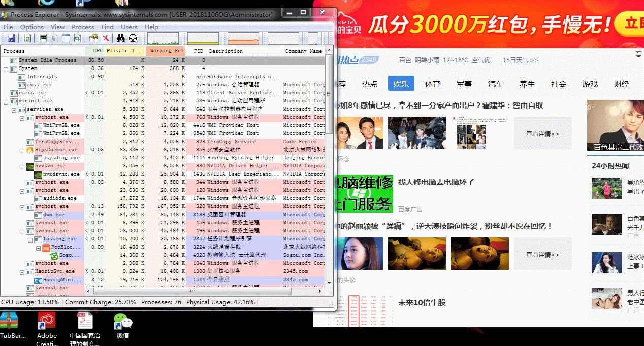
Task: Toggle the Show Lower Pane toolbar icon
Action: [x=66, y=38]
